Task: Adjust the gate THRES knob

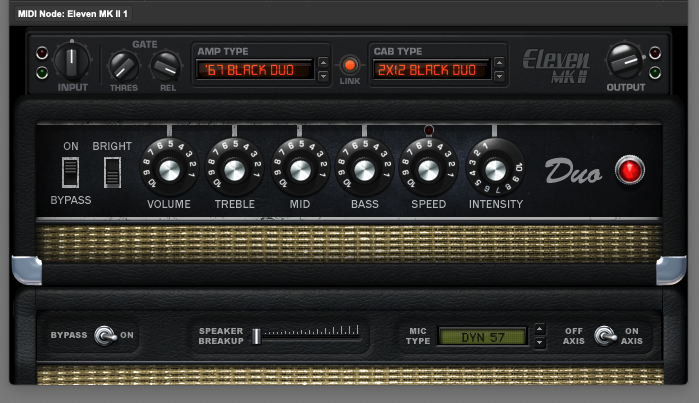Action: pyautogui.click(x=124, y=67)
